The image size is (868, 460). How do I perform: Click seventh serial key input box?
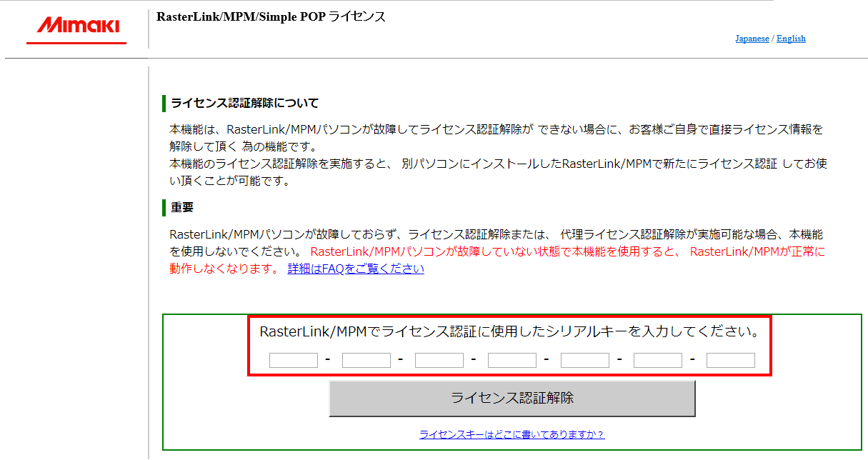point(731,360)
